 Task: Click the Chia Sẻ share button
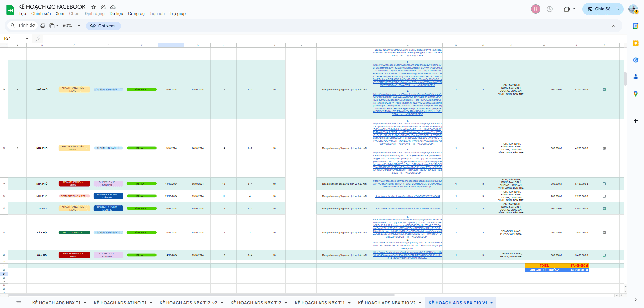(x=599, y=9)
